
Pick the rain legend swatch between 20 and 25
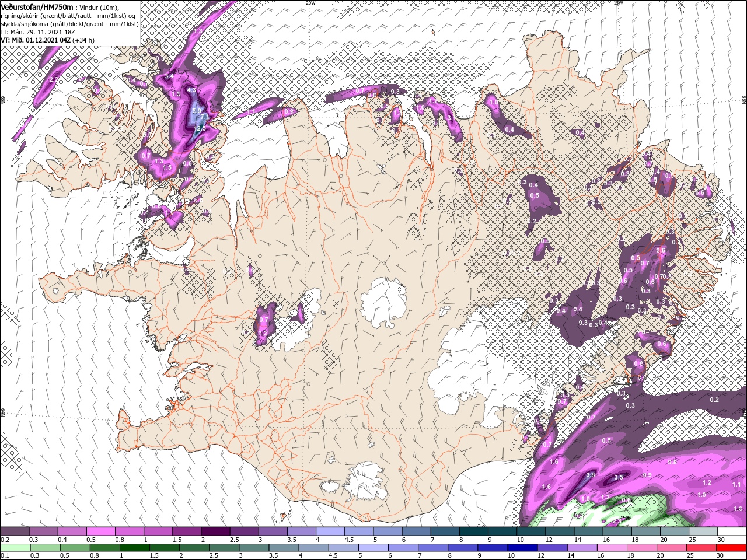[x=672, y=548]
